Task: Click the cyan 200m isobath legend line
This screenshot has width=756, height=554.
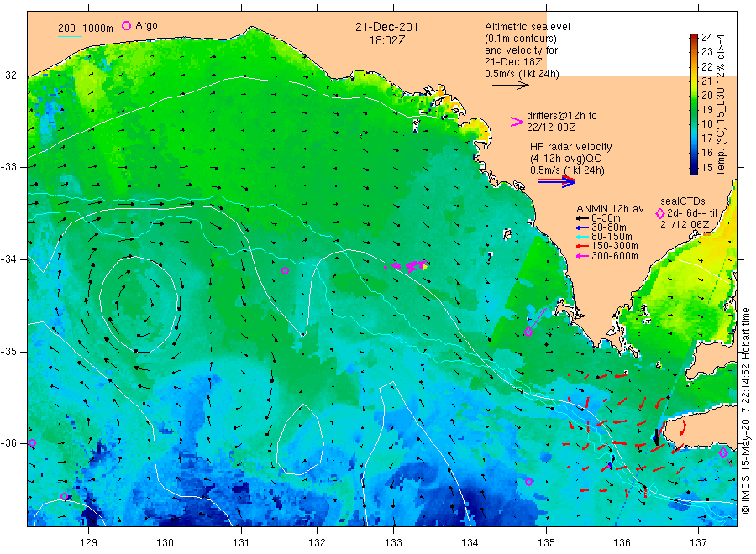Action: click(x=70, y=35)
